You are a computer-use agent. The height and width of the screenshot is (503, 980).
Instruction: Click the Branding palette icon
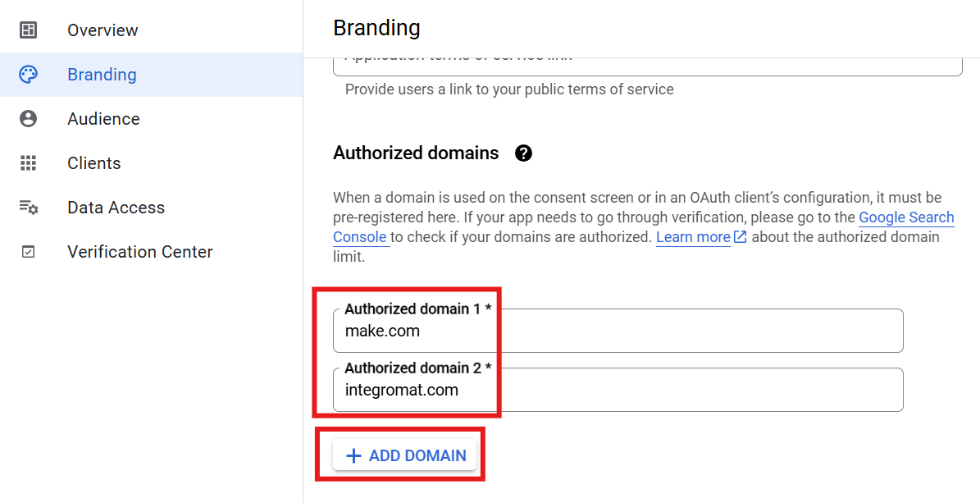click(29, 75)
